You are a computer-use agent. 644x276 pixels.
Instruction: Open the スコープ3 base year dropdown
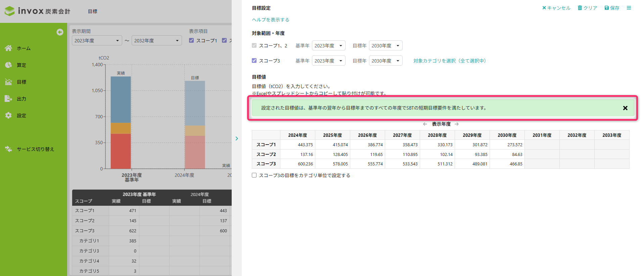tap(328, 61)
